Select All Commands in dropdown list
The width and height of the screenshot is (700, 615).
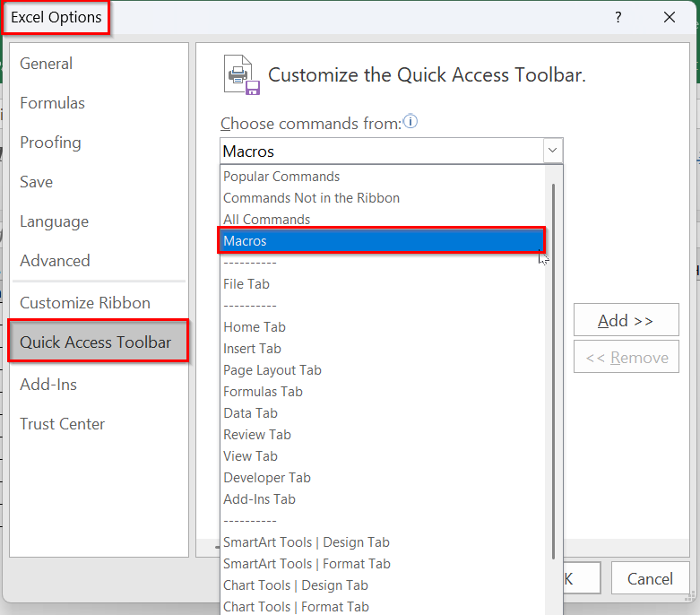tap(383, 220)
